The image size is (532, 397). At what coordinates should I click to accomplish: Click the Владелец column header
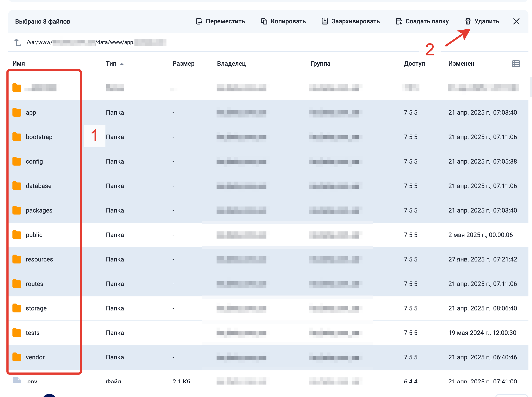pyautogui.click(x=231, y=64)
